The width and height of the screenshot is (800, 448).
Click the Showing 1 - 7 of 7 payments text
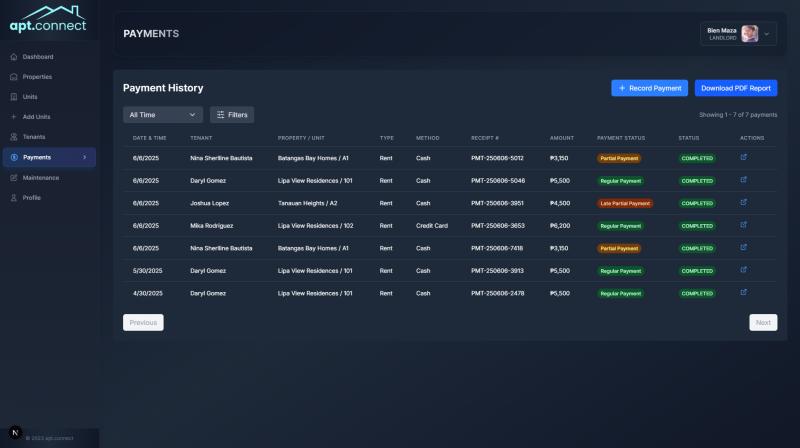(738, 115)
